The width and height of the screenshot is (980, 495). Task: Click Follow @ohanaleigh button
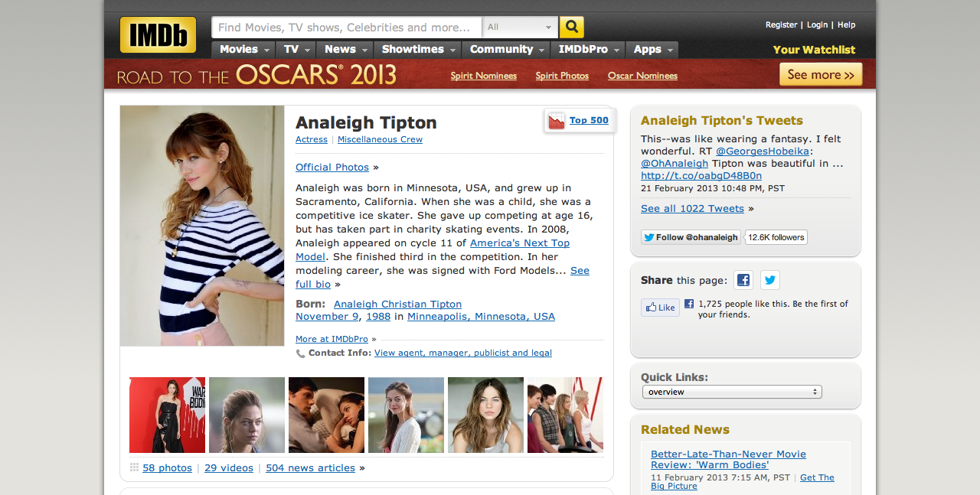691,237
